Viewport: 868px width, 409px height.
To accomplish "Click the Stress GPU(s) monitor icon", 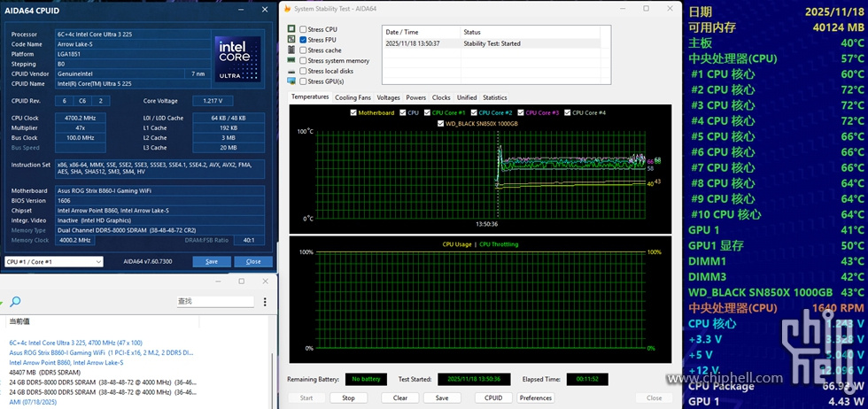I will [x=291, y=81].
